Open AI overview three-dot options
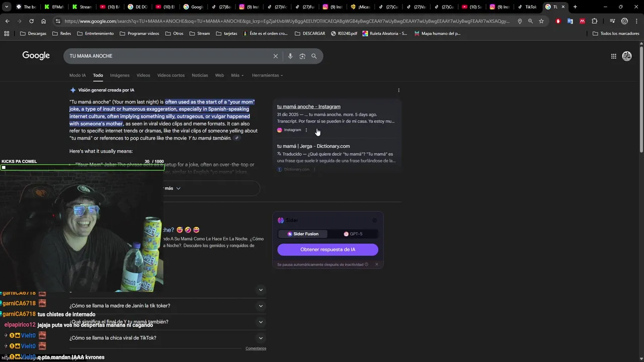644x362 pixels. 399,90
